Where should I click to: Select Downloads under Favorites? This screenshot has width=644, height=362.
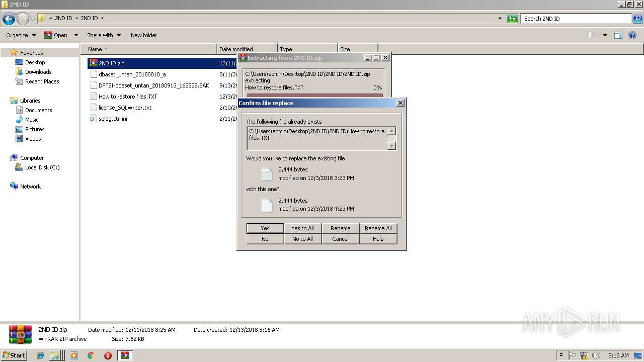coord(38,72)
